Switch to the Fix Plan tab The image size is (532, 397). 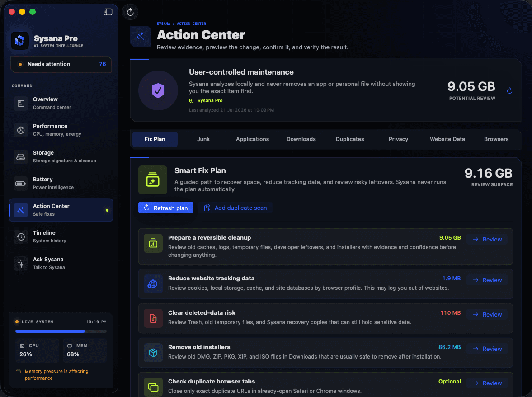155,139
